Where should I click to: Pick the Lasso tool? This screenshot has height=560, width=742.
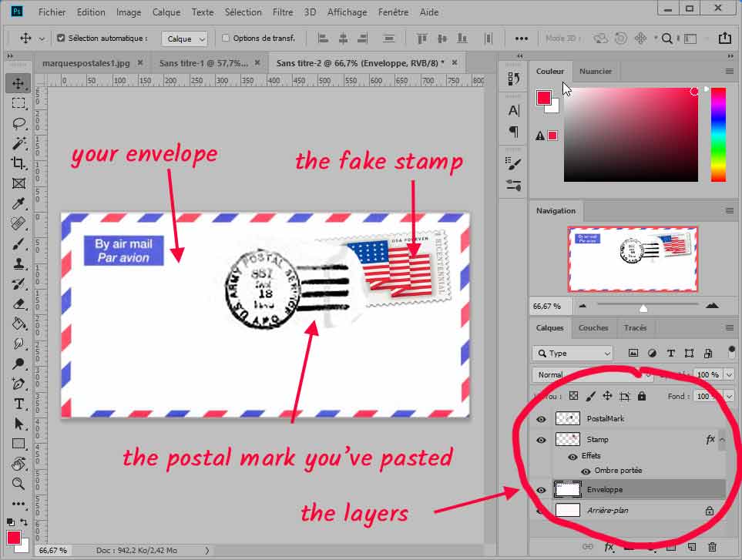tap(18, 123)
